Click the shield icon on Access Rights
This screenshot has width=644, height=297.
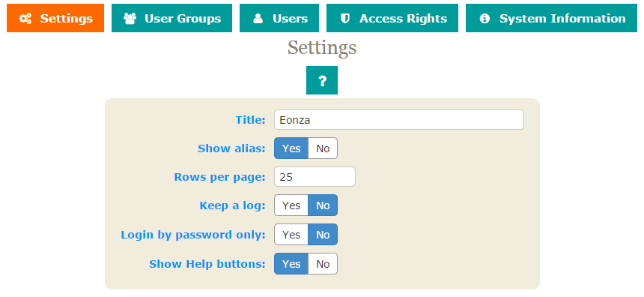pos(345,19)
